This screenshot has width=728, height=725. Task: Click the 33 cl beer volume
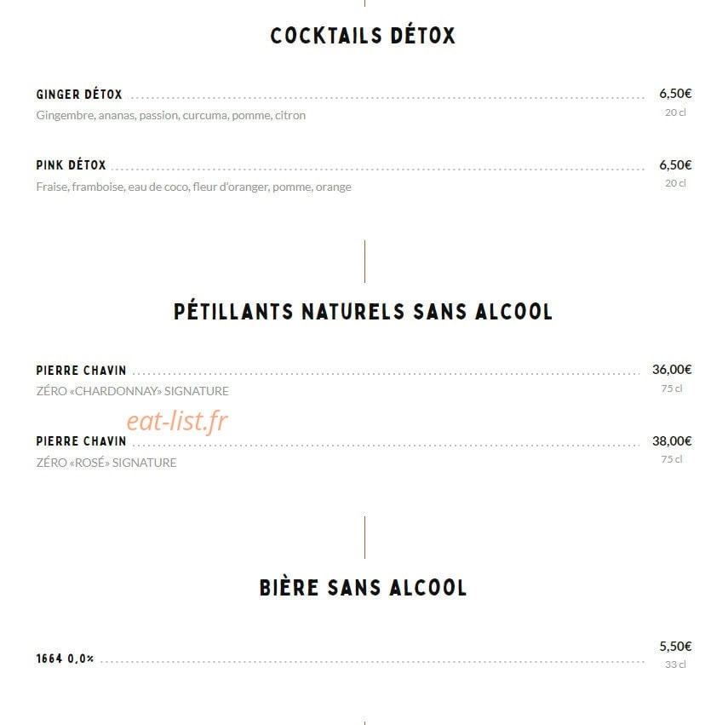(675, 665)
